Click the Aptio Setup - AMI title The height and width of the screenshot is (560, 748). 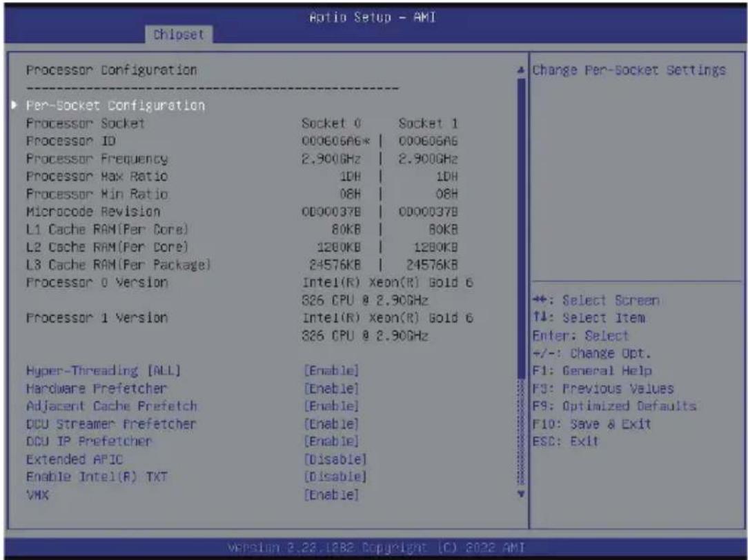(372, 17)
